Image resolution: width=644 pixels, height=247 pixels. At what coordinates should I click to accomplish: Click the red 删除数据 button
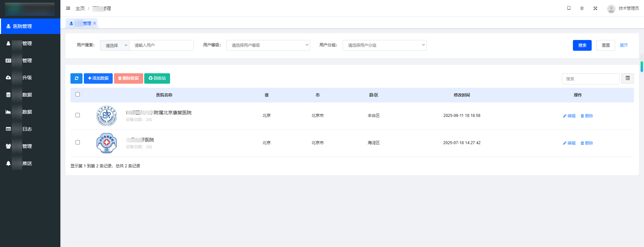tap(128, 78)
